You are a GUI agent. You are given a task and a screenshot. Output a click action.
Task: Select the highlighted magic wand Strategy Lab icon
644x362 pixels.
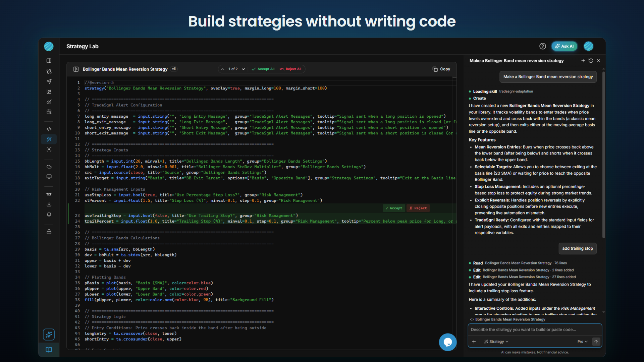pyautogui.click(x=49, y=139)
